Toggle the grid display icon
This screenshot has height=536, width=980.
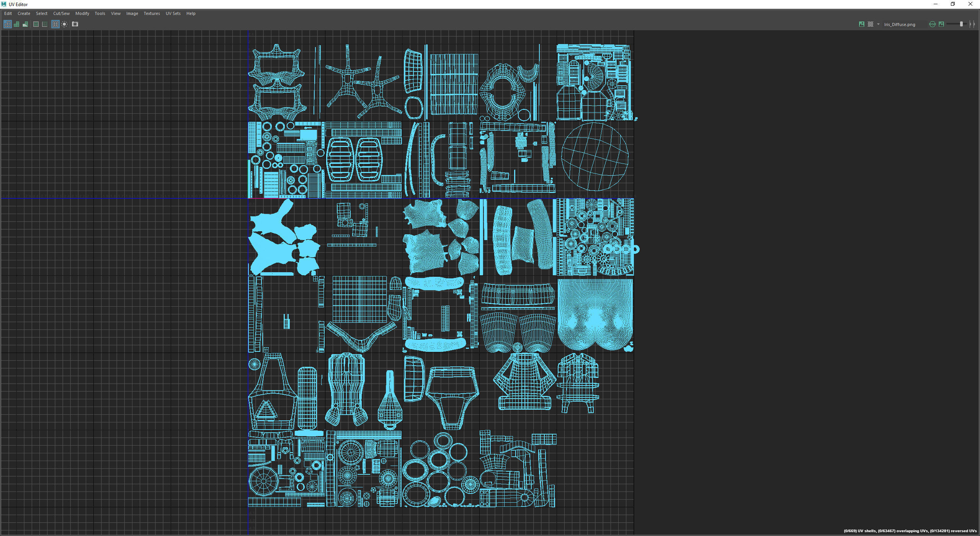56,24
